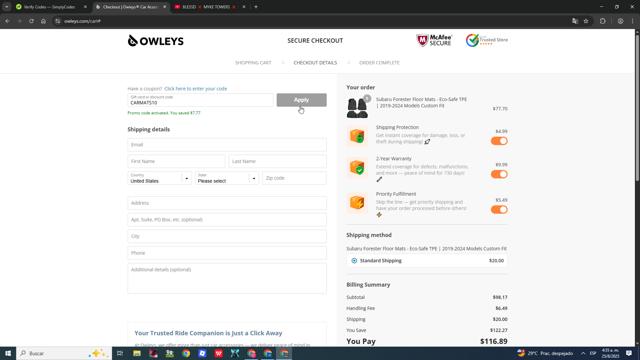Go forward with browser forward arrow
Image resolution: width=640 pixels, height=360 pixels.
19,21
